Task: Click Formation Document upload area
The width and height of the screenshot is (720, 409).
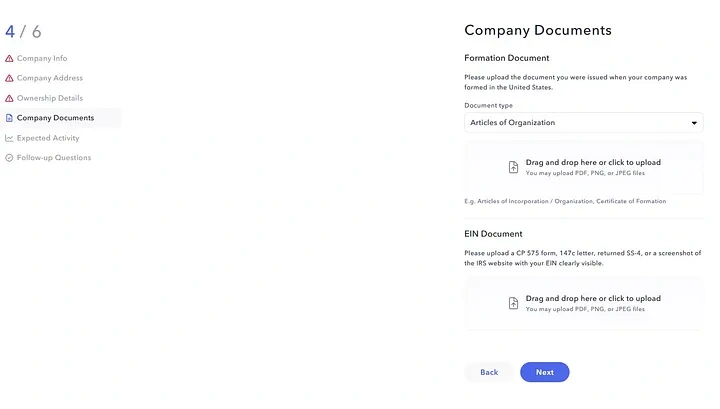Action: click(x=584, y=167)
